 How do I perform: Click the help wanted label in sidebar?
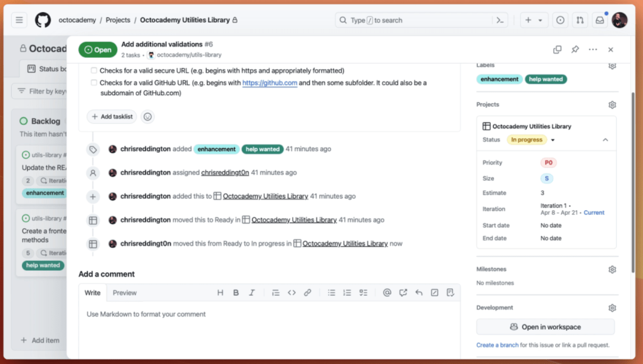pyautogui.click(x=546, y=79)
